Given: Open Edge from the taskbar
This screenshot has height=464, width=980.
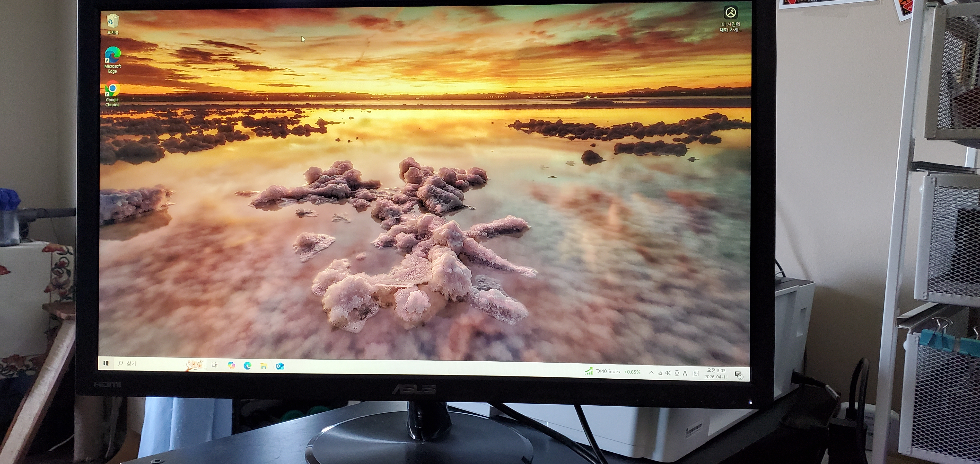Looking at the screenshot, I should 247,366.
